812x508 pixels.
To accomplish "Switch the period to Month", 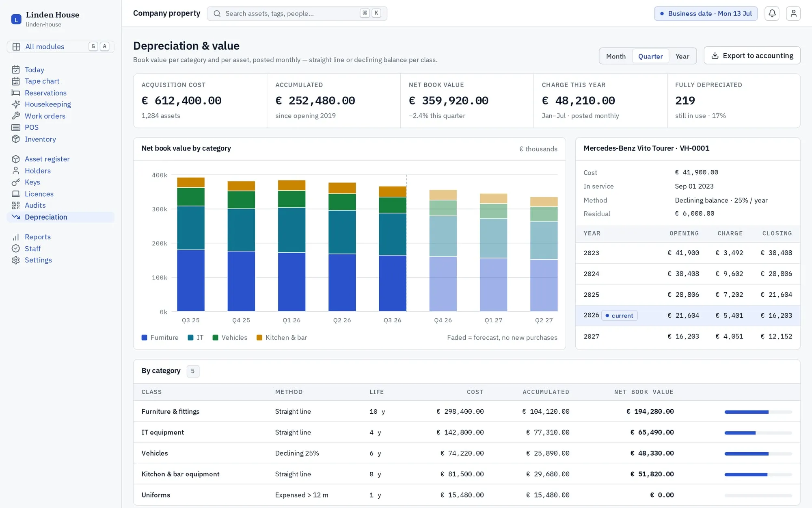I will 616,56.
